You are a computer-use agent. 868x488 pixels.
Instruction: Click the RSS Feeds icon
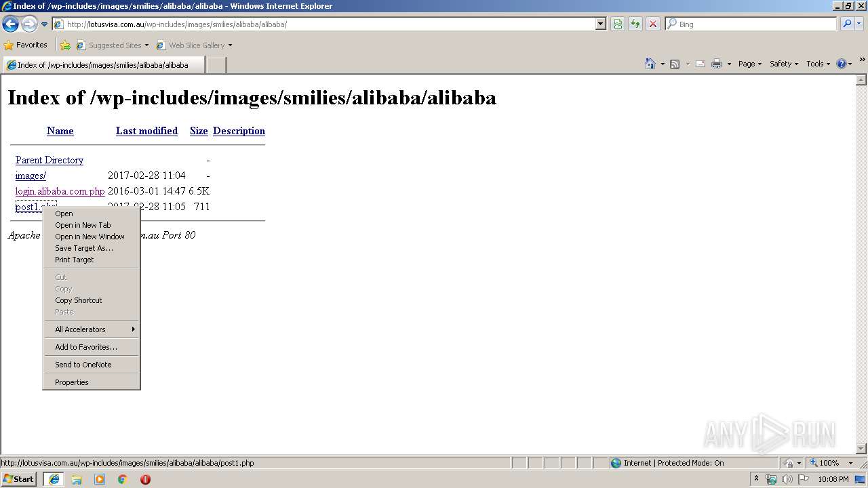tap(675, 64)
